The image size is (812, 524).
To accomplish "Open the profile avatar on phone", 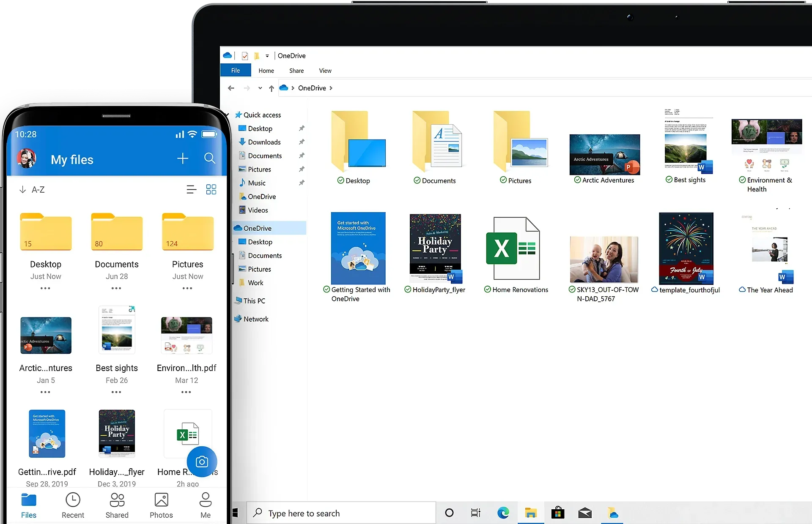I will pos(27,158).
